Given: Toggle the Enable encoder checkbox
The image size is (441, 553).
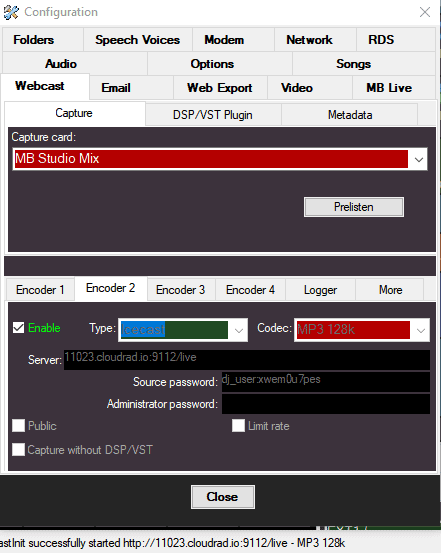Looking at the screenshot, I should tap(18, 328).
